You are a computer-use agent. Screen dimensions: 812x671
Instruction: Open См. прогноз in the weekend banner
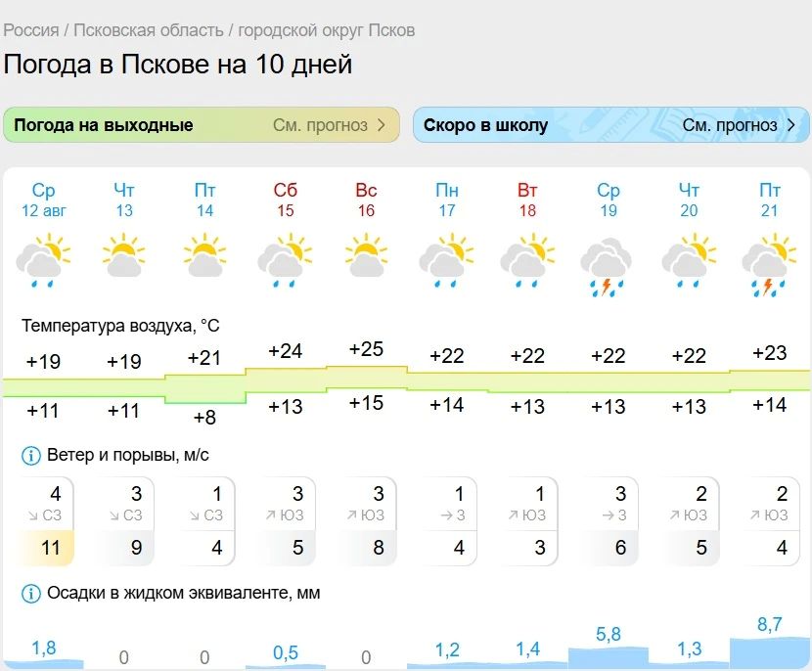(320, 125)
